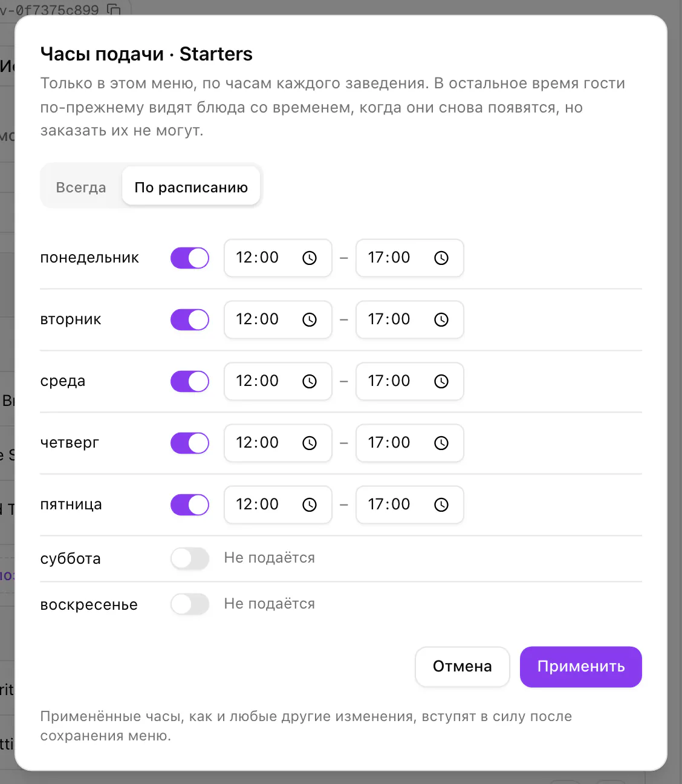Open clock picker for вторник start time
This screenshot has height=784, width=682.
310,320
